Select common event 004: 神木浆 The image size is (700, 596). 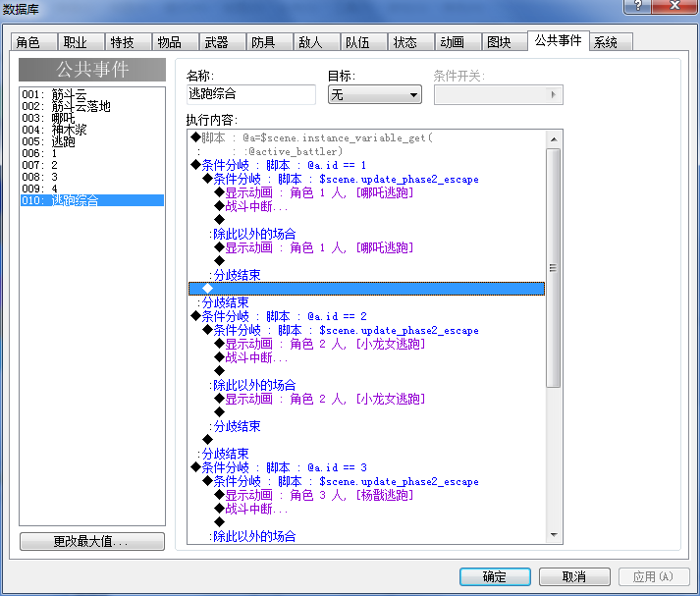pyautogui.click(x=92, y=130)
